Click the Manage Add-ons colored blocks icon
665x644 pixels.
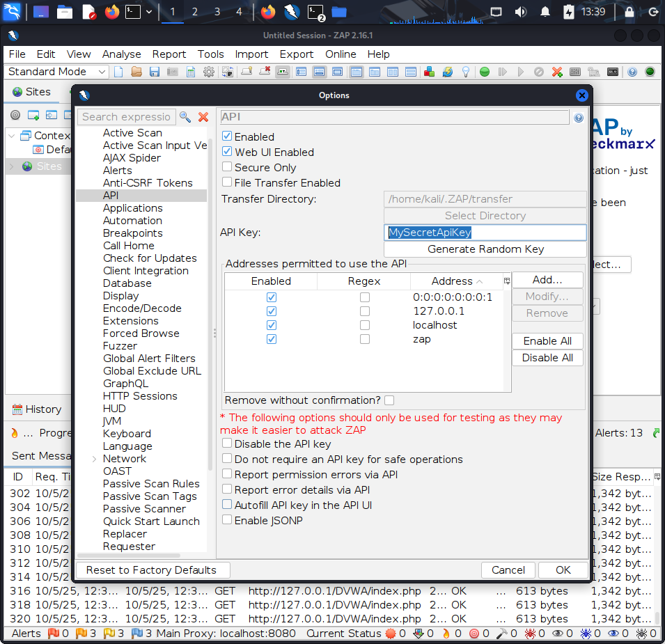[429, 72]
